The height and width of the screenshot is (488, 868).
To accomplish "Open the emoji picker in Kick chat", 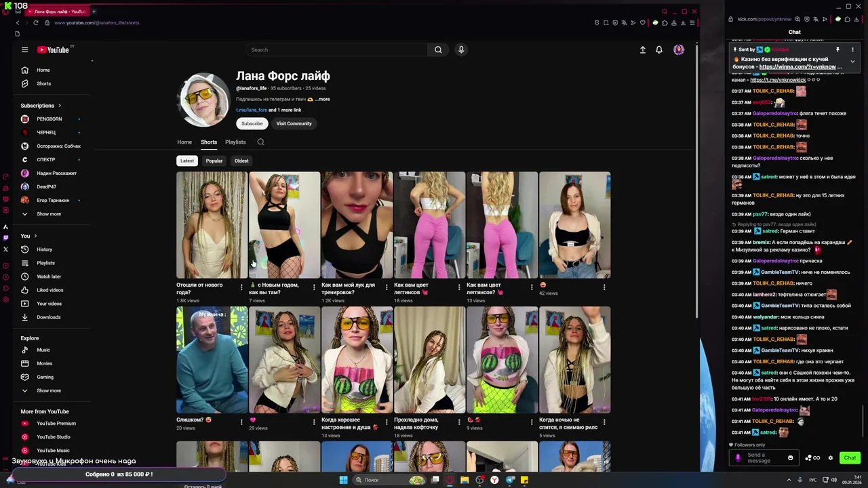I will tap(790, 458).
